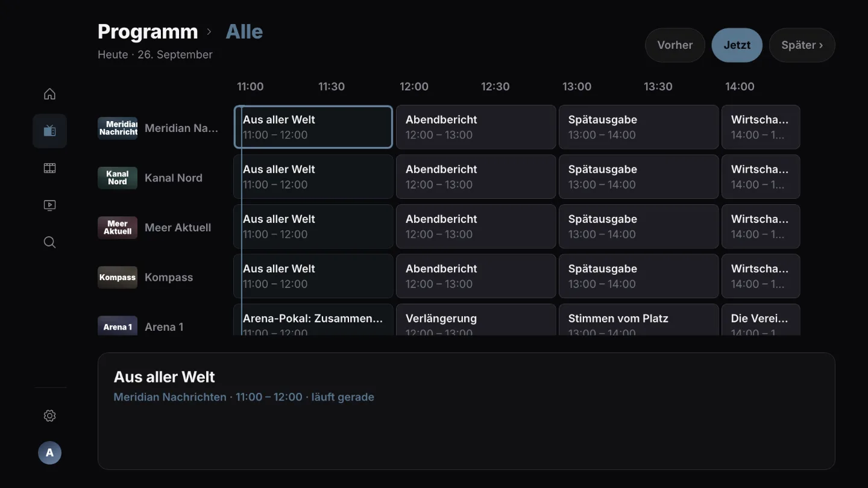Select the TV guide sidebar icon
This screenshot has width=868, height=488.
49,131
